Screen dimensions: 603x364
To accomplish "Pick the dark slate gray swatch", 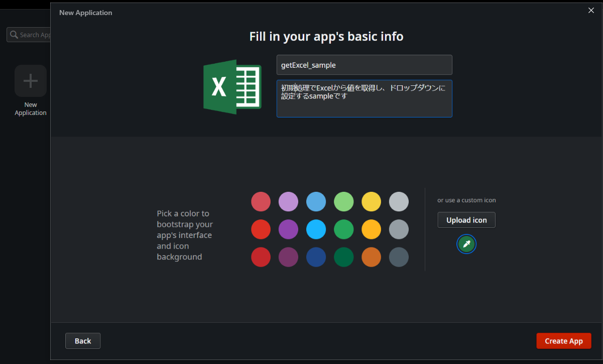I will point(399,257).
